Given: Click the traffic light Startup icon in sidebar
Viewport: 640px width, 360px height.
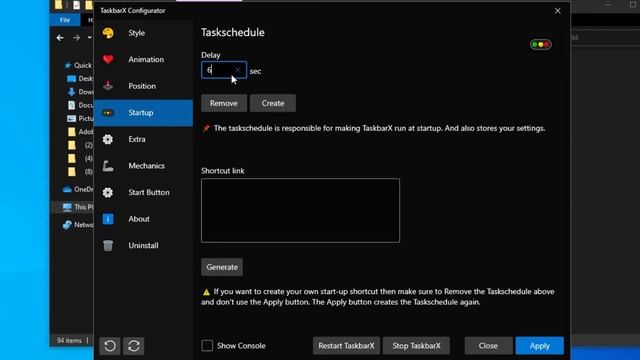Looking at the screenshot, I should (x=108, y=113).
